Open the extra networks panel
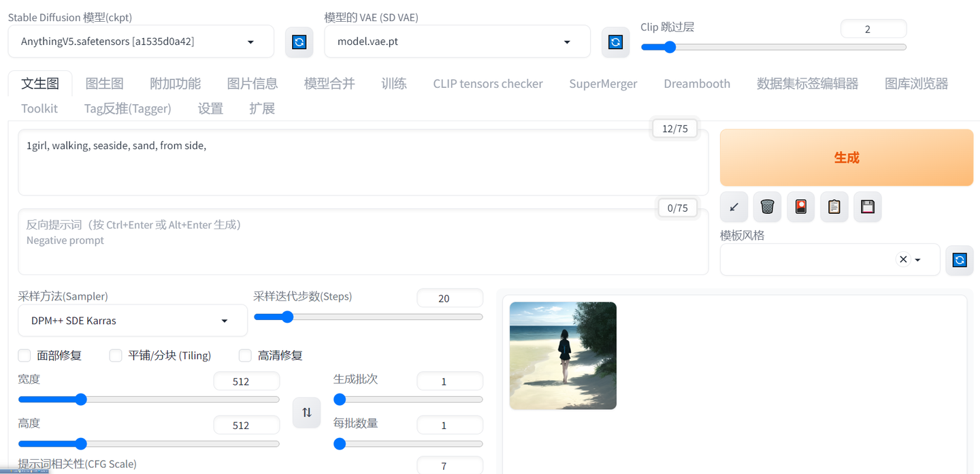Viewport: 980px width, 474px height. point(800,206)
